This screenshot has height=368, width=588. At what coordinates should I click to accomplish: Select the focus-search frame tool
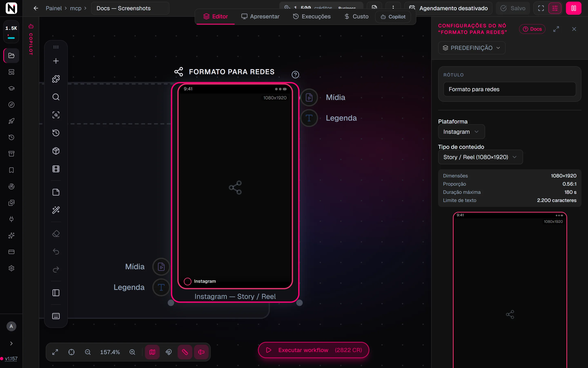click(56, 115)
